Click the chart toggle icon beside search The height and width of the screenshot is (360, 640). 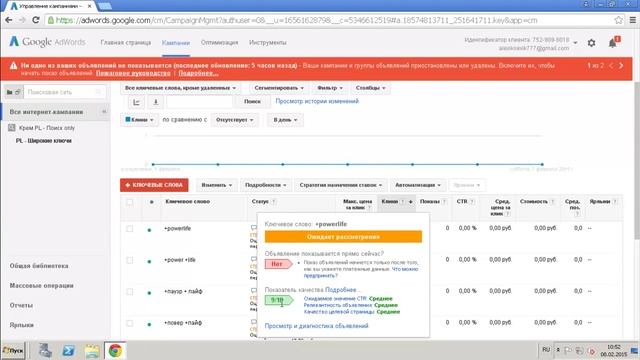(x=136, y=102)
